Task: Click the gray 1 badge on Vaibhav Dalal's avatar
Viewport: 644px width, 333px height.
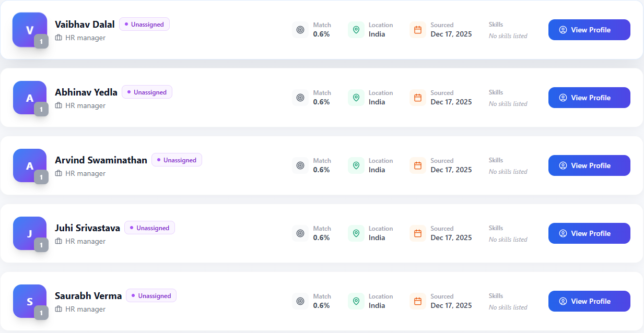Action: [x=41, y=41]
